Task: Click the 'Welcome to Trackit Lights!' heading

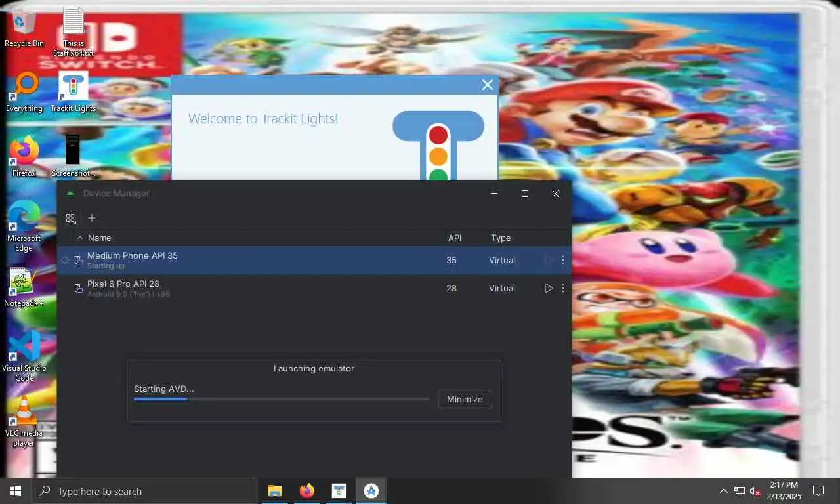Action: [263, 119]
